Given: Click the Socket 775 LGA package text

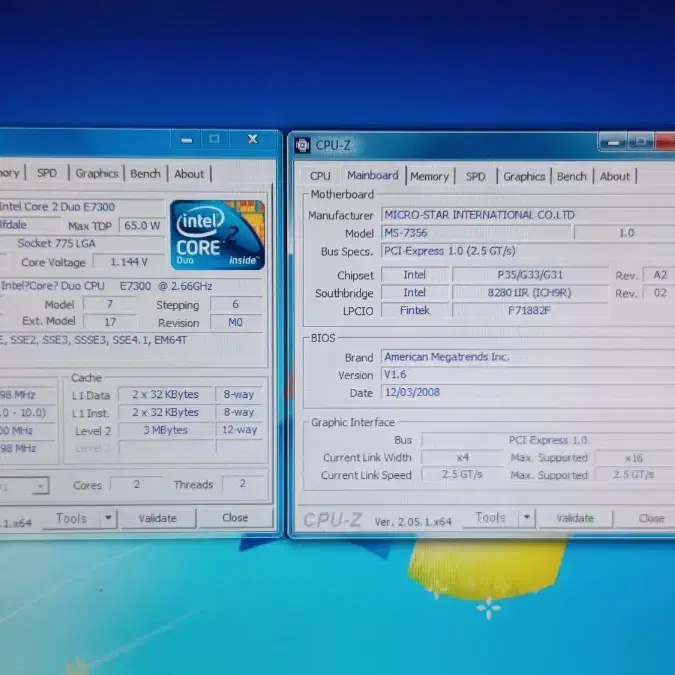Looking at the screenshot, I should pos(56,243).
